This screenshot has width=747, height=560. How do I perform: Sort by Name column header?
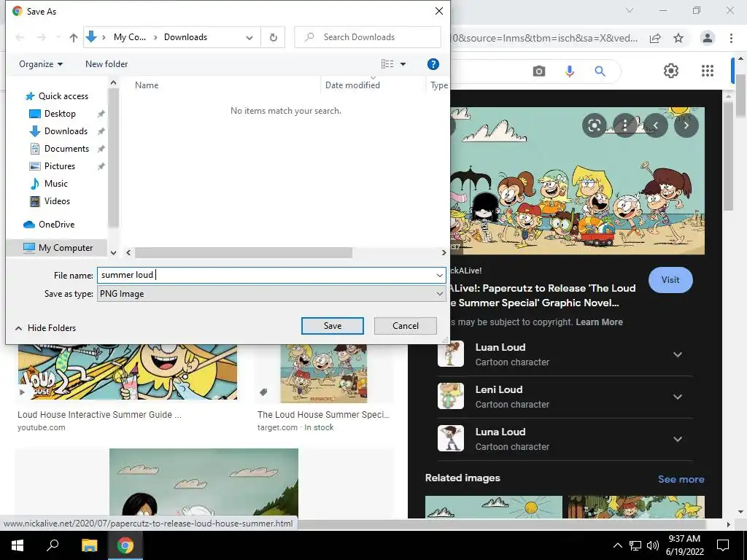146,85
